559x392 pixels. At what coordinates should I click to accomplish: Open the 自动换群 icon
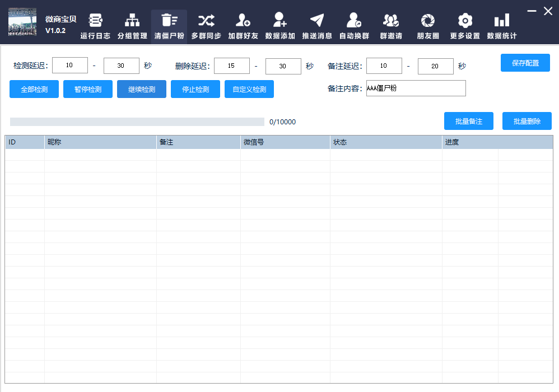pyautogui.click(x=354, y=21)
